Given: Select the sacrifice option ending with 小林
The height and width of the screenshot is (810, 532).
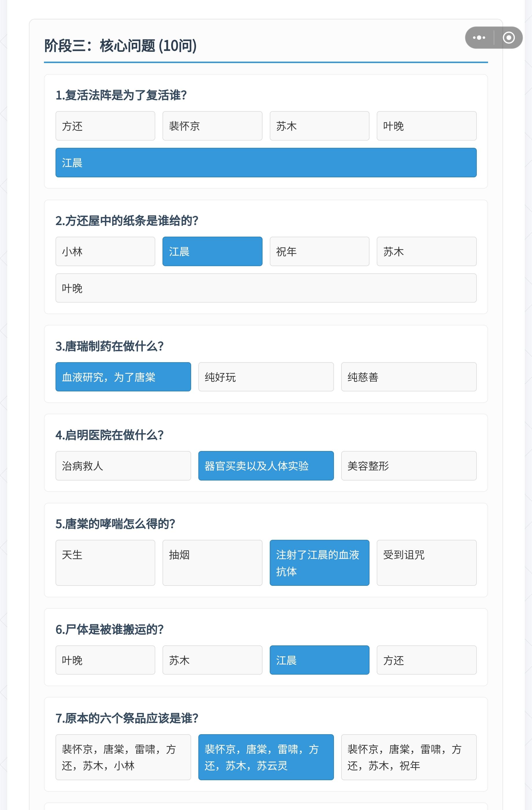Looking at the screenshot, I should click(x=123, y=757).
